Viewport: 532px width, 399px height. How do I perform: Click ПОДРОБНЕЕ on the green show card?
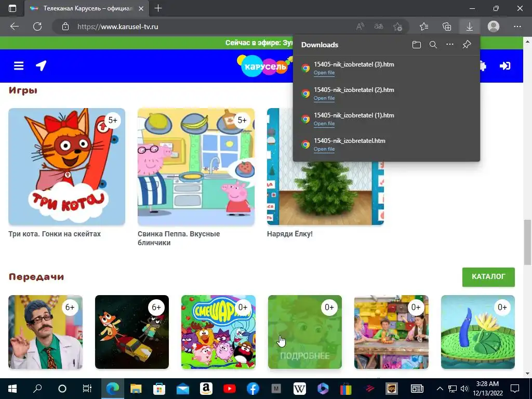304,355
